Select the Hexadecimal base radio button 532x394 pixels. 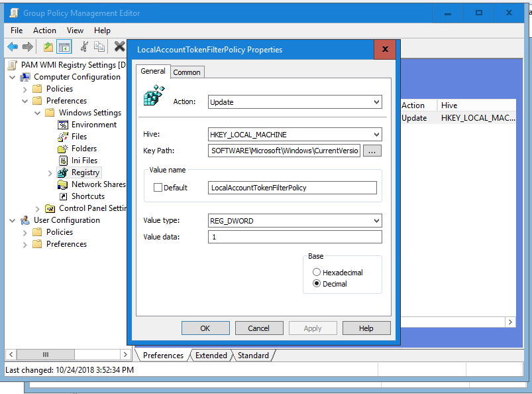(317, 272)
